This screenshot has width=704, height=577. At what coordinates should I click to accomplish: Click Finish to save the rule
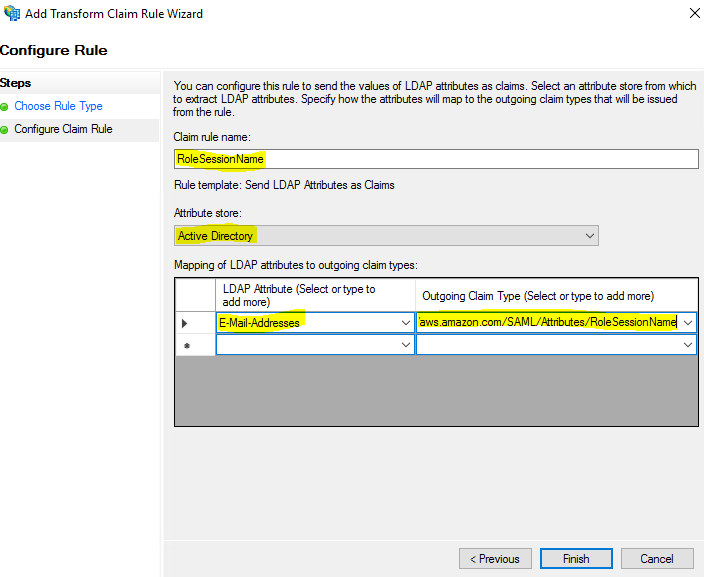tap(576, 558)
